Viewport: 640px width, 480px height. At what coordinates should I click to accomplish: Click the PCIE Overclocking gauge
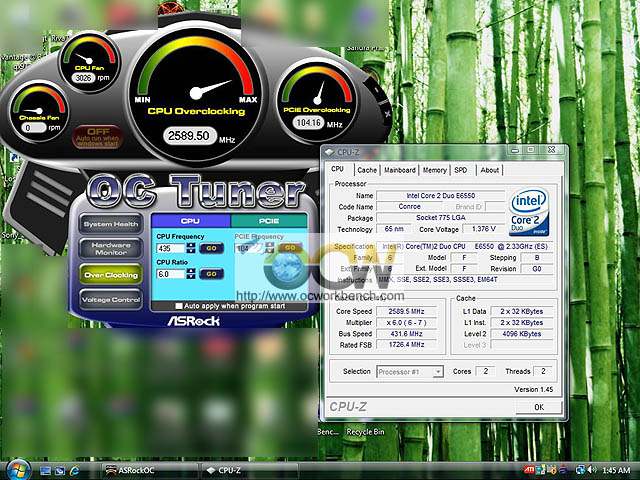317,100
